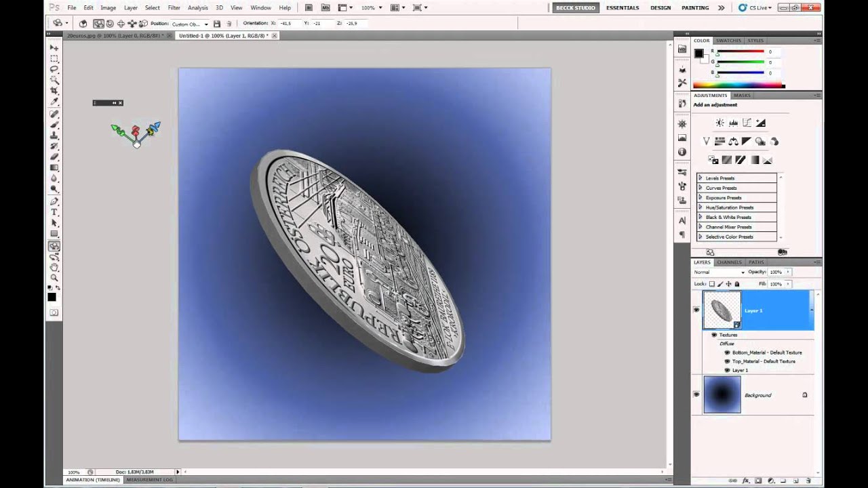Toggle lock transparent pixels
The image size is (868, 488).
[x=712, y=284]
